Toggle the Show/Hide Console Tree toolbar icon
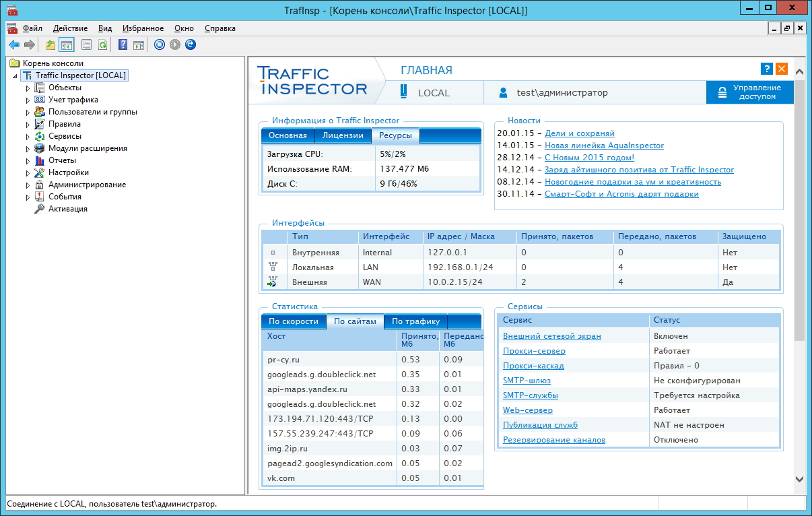This screenshot has height=516, width=812. point(66,45)
